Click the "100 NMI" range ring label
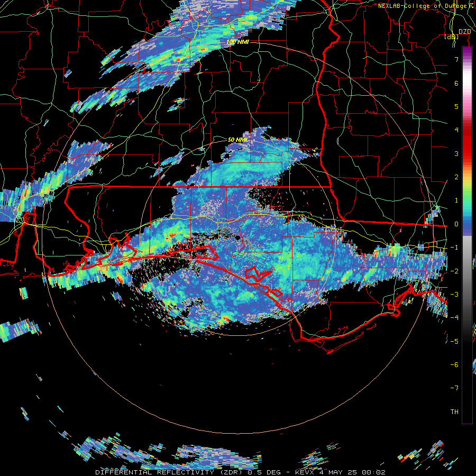Viewport: 476px width, 476px height. pyautogui.click(x=237, y=42)
